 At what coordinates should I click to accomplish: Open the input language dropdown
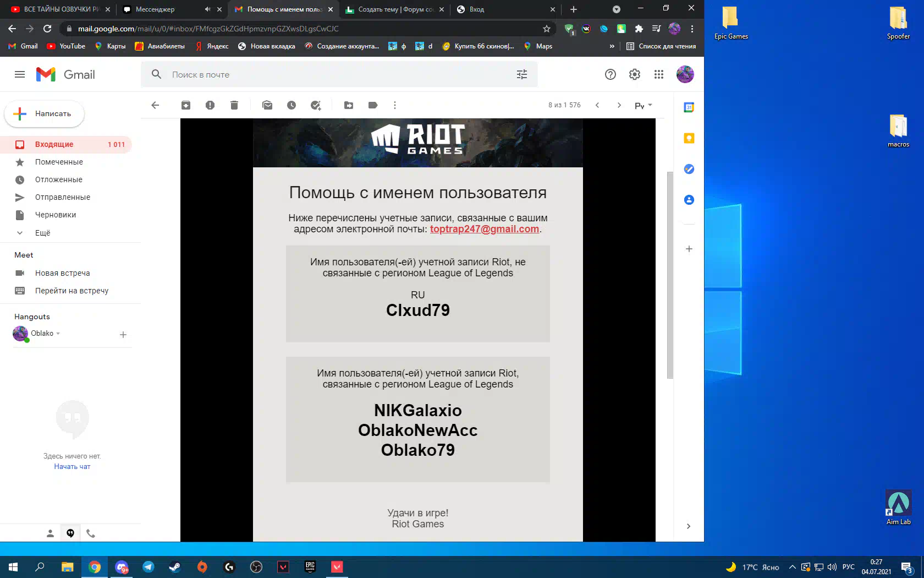tap(643, 105)
